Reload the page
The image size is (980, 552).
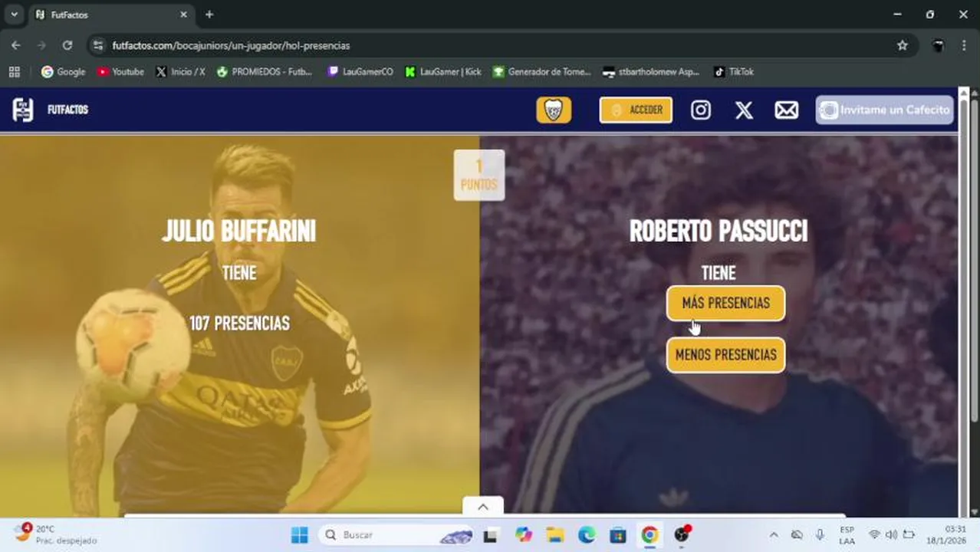tap(67, 45)
